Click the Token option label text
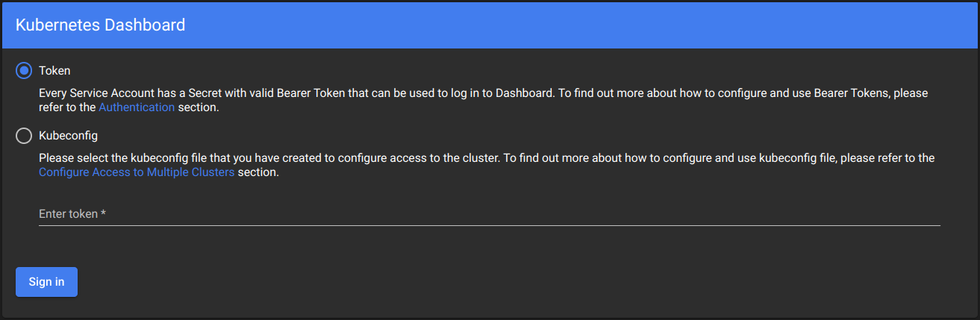The image size is (980, 320). coord(54,71)
